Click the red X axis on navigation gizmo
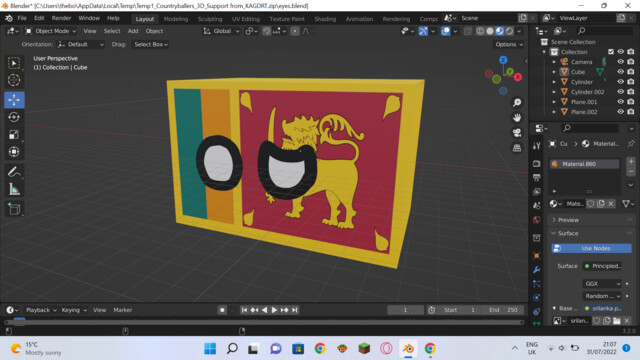The image size is (640, 360). tap(518, 77)
